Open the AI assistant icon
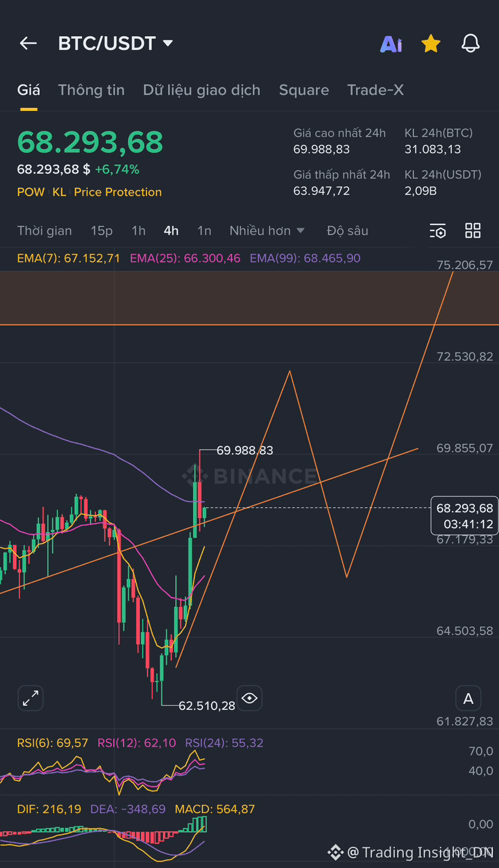Viewport: 499px width, 868px height. [x=391, y=44]
